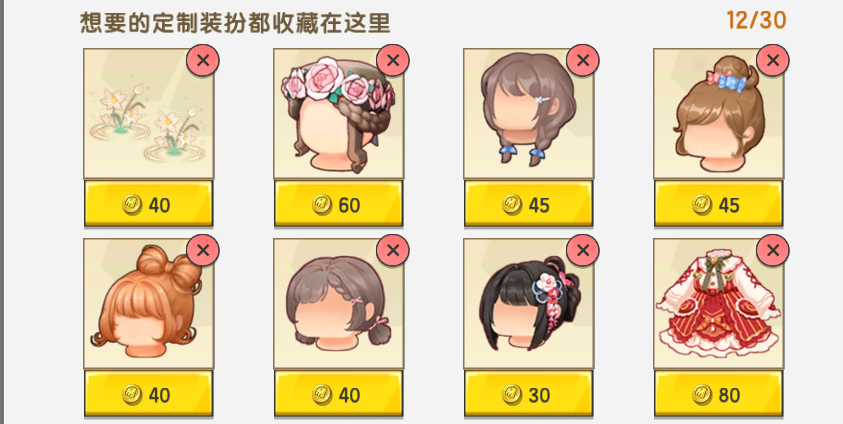Remove the gray low pigtails hairstyle
The width and height of the screenshot is (843, 424).
click(393, 250)
